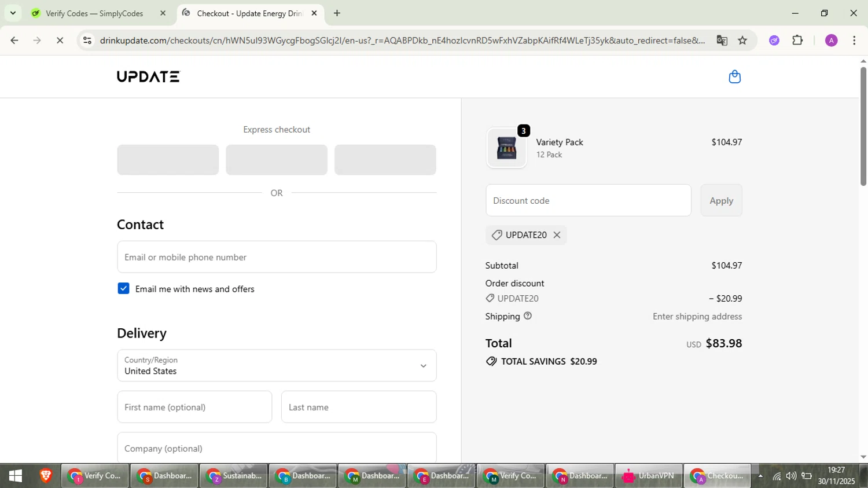Click the UPDATE logo
The height and width of the screenshot is (488, 868).
click(x=149, y=76)
